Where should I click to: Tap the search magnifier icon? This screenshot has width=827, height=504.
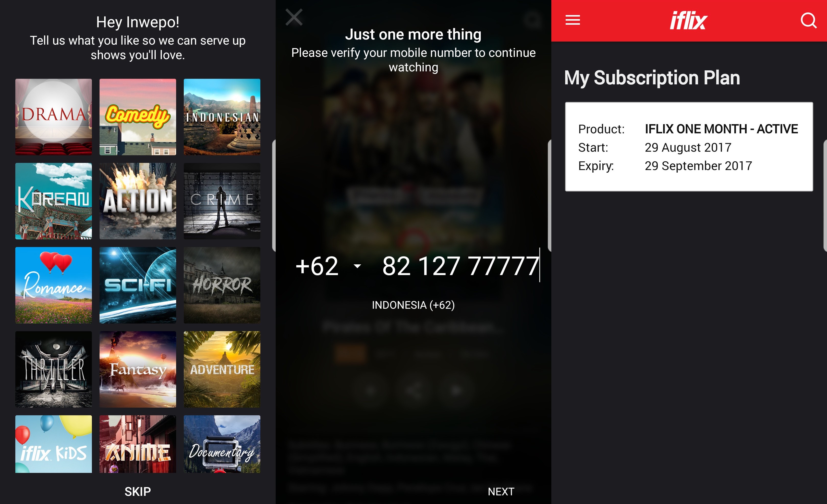click(808, 20)
